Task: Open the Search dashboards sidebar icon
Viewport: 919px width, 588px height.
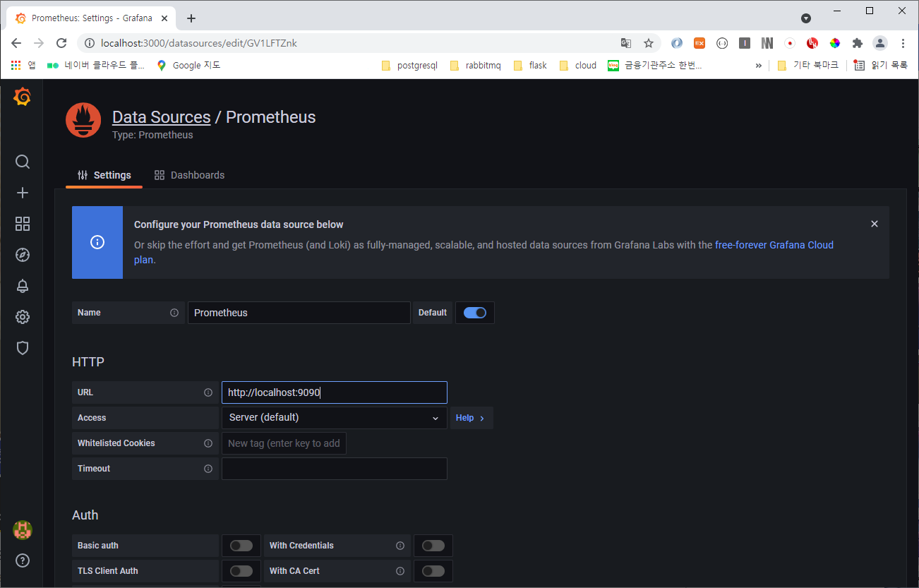Action: click(x=23, y=162)
